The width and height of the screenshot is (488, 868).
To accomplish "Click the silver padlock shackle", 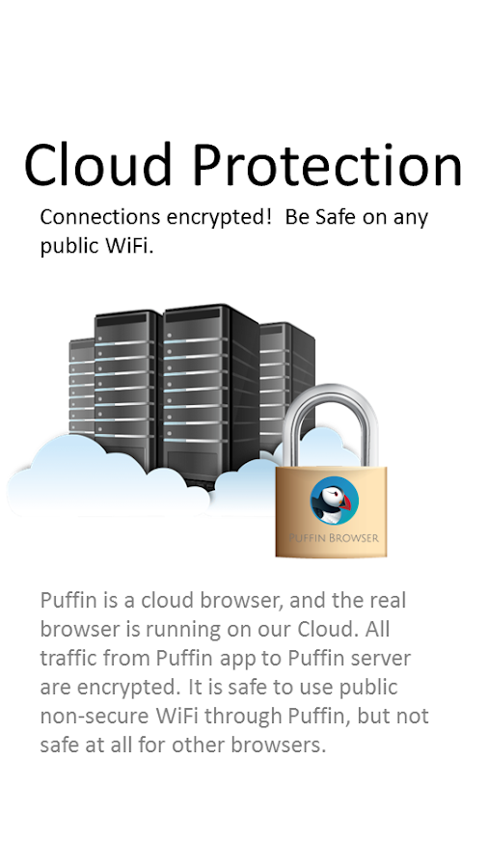I will coord(332,425).
